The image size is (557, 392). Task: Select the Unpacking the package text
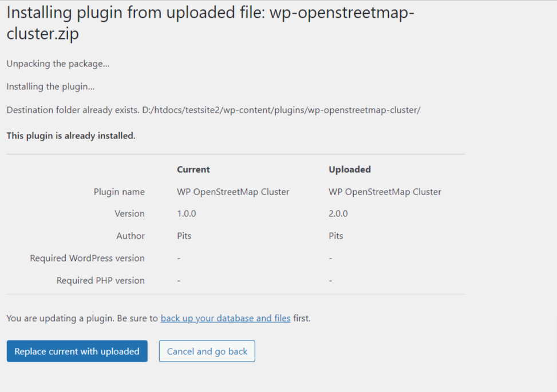click(x=58, y=64)
